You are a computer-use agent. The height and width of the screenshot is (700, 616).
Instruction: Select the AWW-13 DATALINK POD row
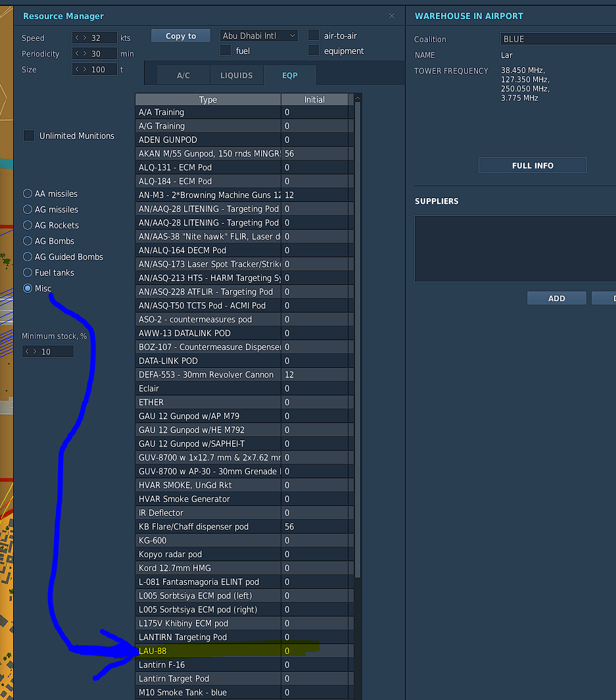[x=245, y=333]
